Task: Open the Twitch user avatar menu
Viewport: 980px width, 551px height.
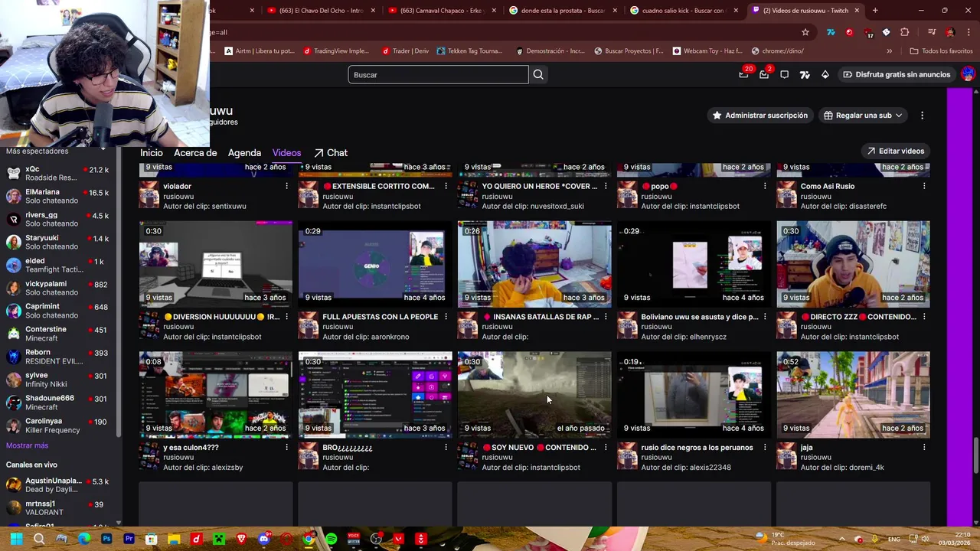Action: click(x=968, y=74)
